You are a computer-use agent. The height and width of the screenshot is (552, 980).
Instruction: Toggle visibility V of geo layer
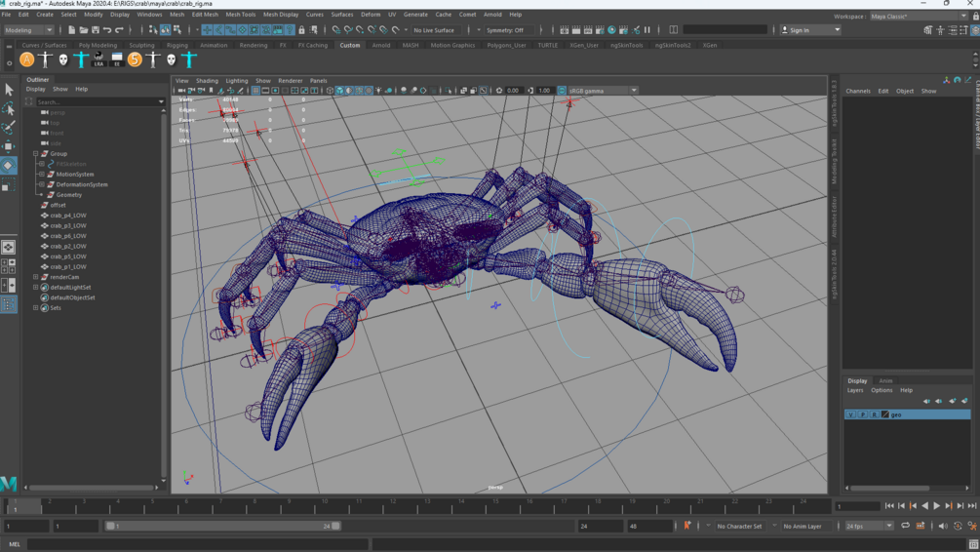[x=850, y=414]
